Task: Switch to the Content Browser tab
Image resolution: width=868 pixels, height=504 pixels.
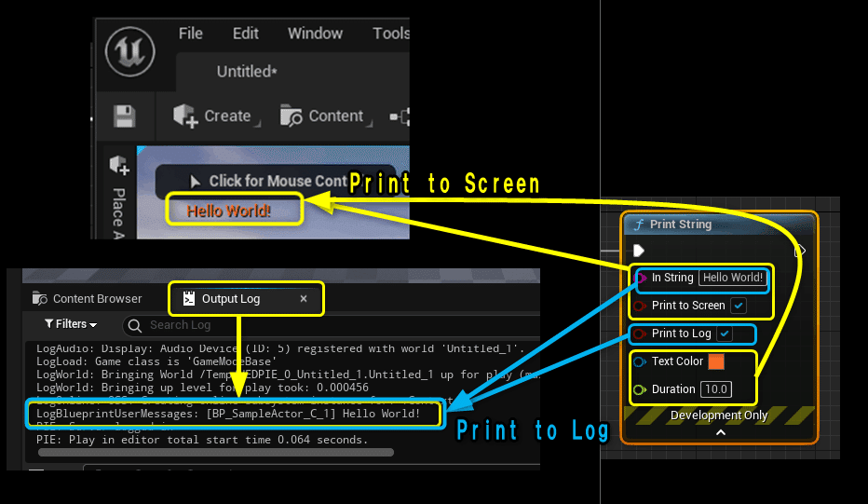Action: [87, 299]
